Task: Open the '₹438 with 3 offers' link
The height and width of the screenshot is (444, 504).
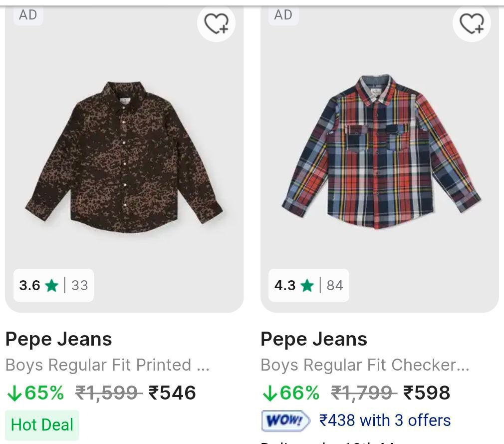Action: click(x=385, y=420)
